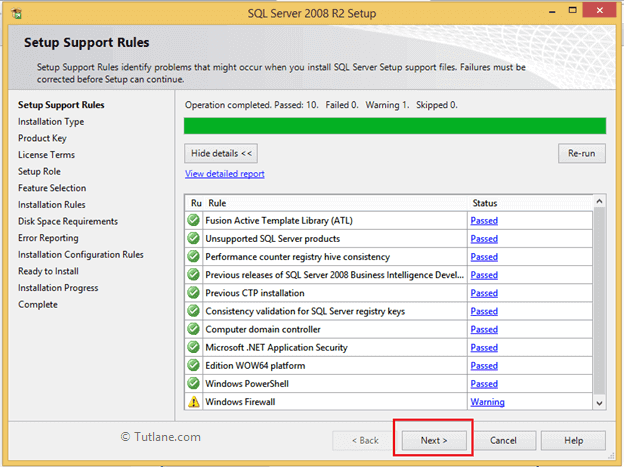
Task: Click the check icon beside Computer domain controller
Action: [x=193, y=329]
